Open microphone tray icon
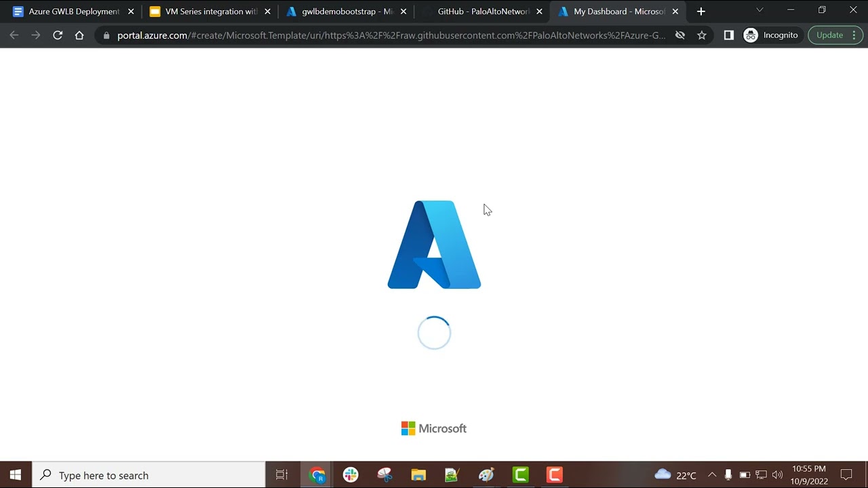The image size is (868, 488). coord(728,475)
